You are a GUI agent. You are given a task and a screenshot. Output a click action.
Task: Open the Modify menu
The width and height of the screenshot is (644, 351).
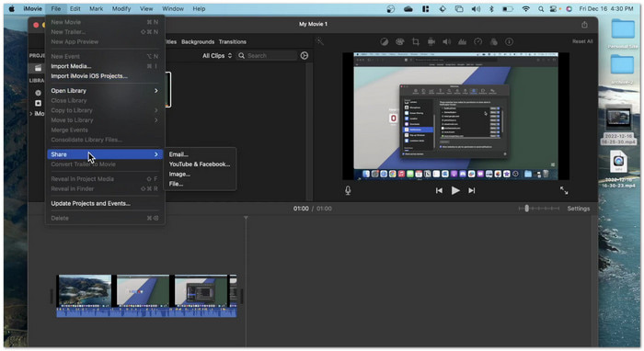point(121,8)
